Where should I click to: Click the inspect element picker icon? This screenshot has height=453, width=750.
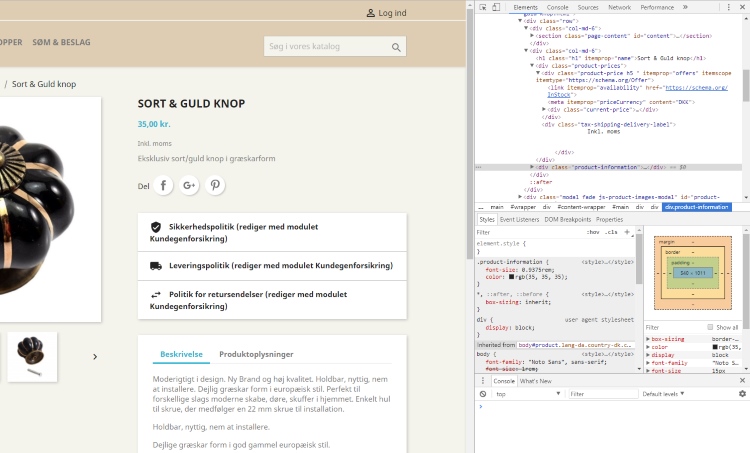482,7
